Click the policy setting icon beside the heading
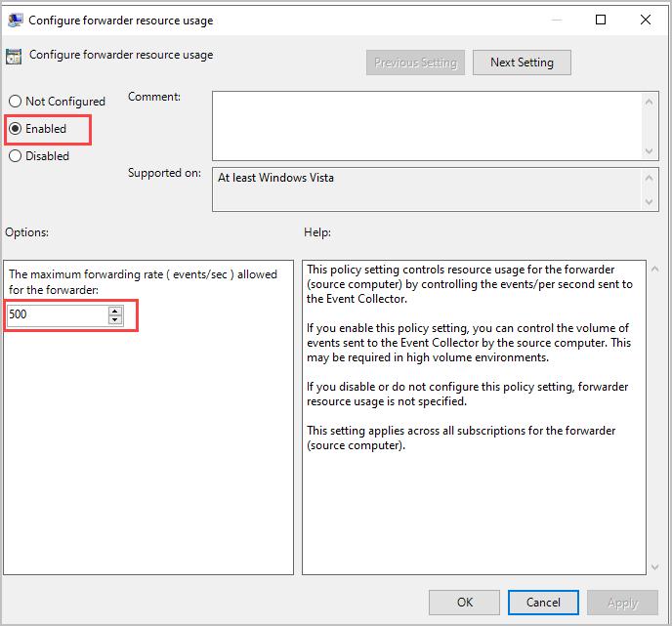Screen dimensions: 672x626 [x=15, y=56]
